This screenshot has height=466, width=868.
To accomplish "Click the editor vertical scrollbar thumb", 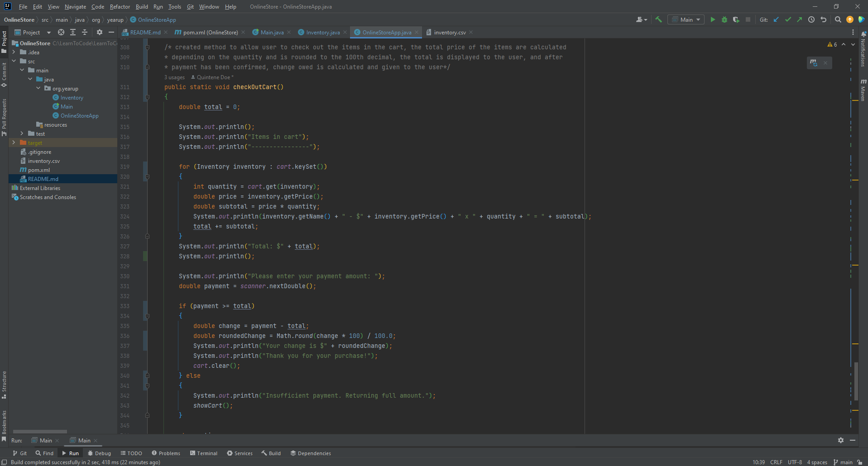I will [856, 381].
